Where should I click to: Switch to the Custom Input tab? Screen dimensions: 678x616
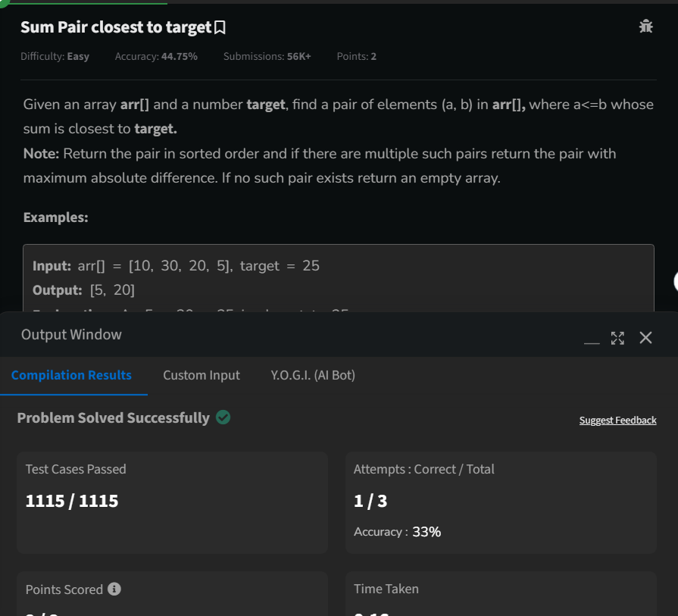tap(201, 375)
